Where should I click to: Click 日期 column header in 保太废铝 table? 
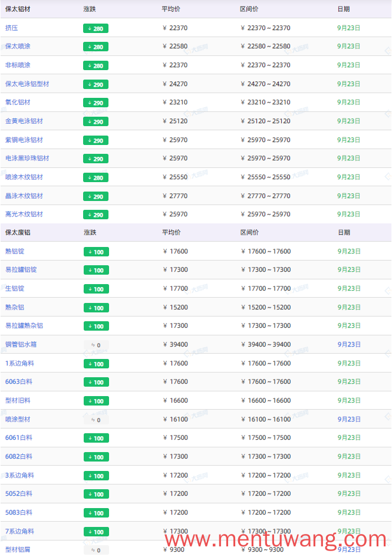click(x=344, y=232)
